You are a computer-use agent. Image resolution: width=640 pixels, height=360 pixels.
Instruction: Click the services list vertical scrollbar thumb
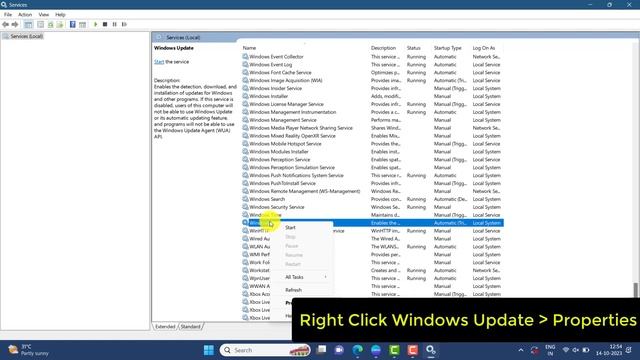pyautogui.click(x=636, y=290)
